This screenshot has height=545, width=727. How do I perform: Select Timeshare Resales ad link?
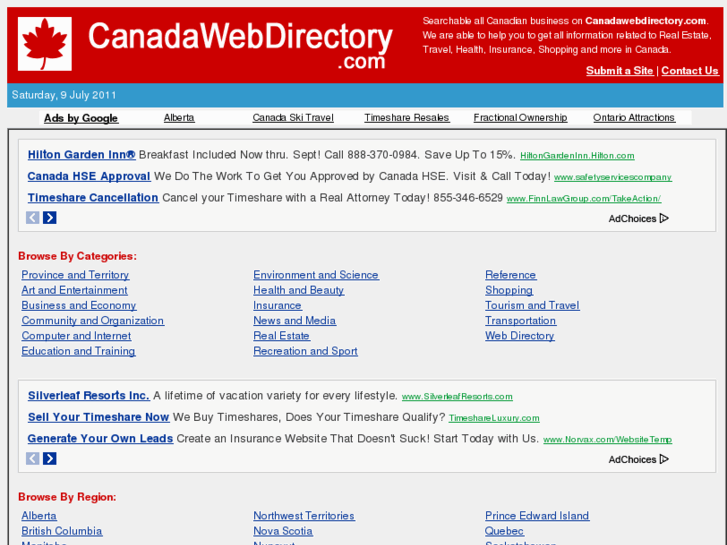click(407, 118)
